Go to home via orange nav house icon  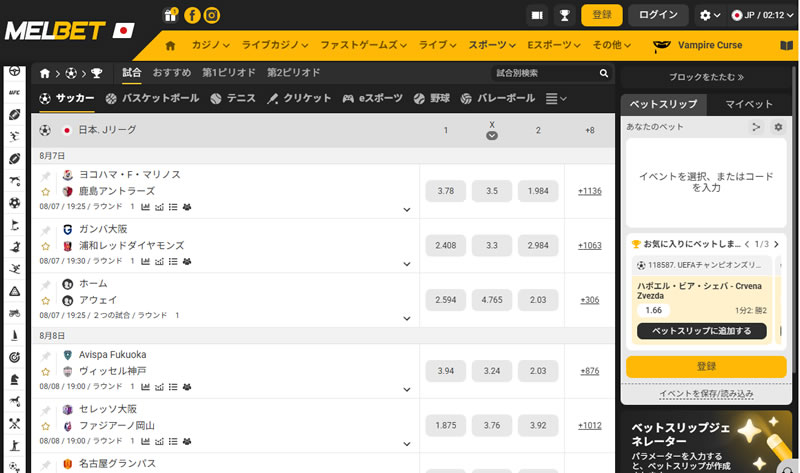[170, 45]
